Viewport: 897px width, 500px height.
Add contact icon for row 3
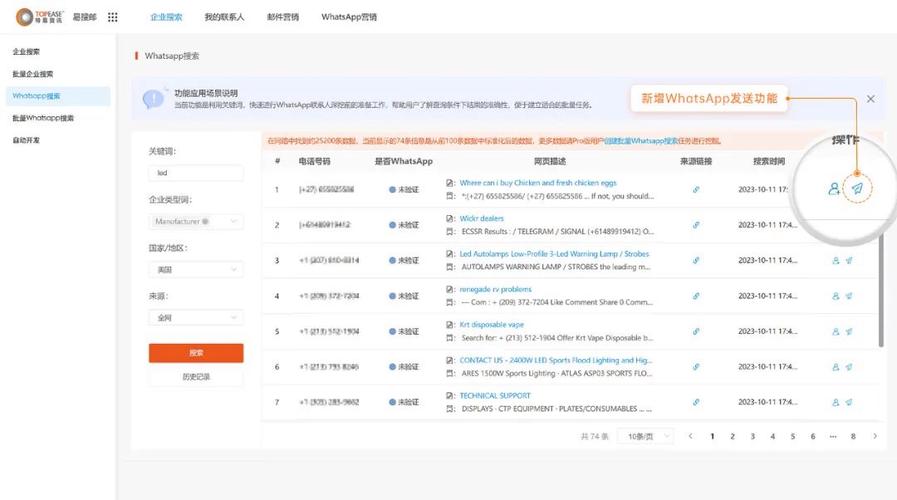click(835, 260)
